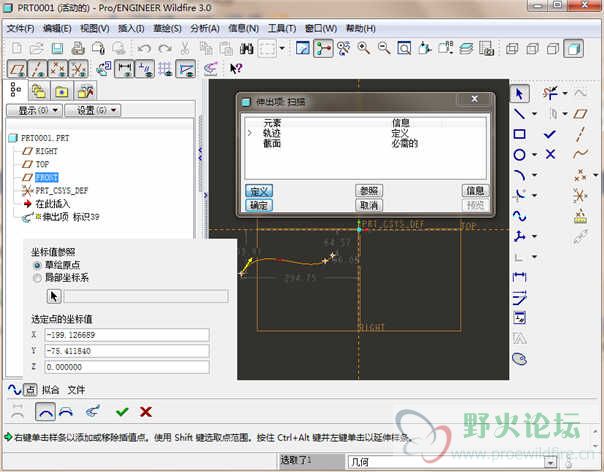Click the 取消 button in sweep dialog
The image size is (604, 472).
[x=369, y=205]
